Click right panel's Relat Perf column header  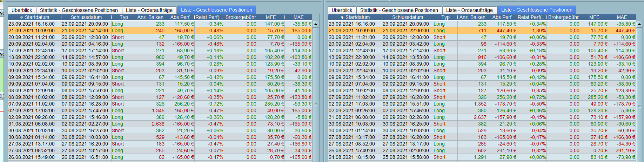coord(532,17)
